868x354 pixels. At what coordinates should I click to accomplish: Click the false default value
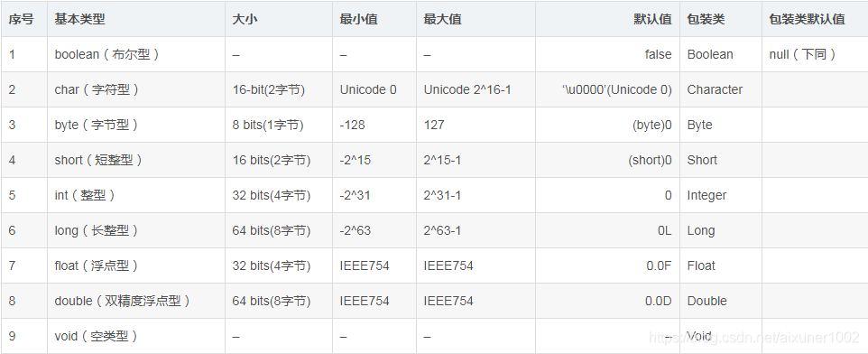pyautogui.click(x=658, y=54)
